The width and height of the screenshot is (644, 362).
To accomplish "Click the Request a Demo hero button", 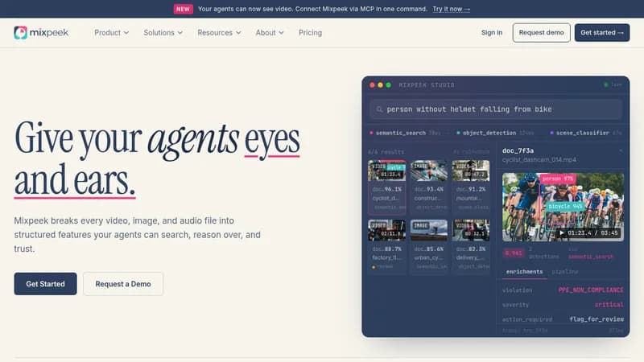I will pyautogui.click(x=123, y=284).
